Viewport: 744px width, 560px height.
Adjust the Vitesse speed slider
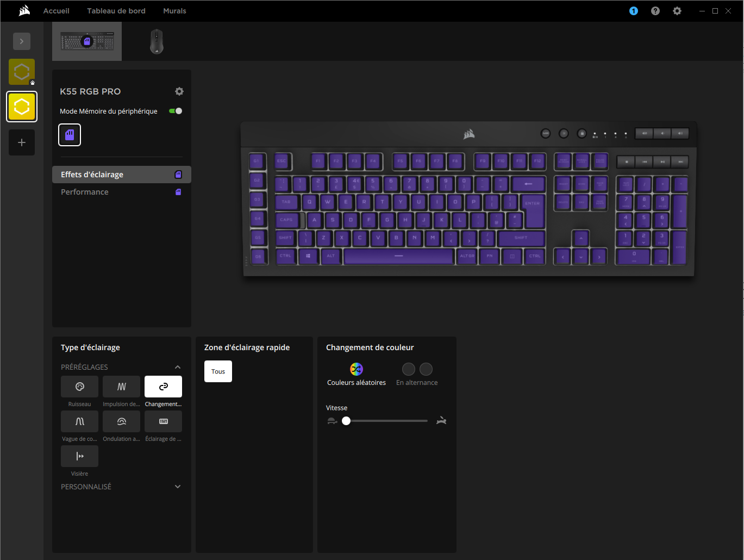pyautogui.click(x=346, y=420)
